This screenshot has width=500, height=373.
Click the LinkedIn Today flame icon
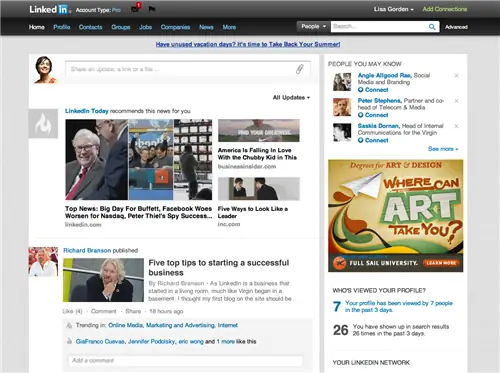tap(43, 123)
